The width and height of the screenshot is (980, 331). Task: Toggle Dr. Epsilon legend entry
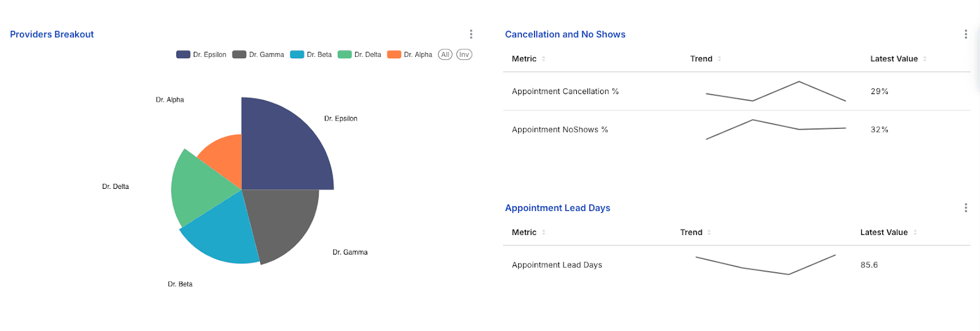[x=201, y=54]
